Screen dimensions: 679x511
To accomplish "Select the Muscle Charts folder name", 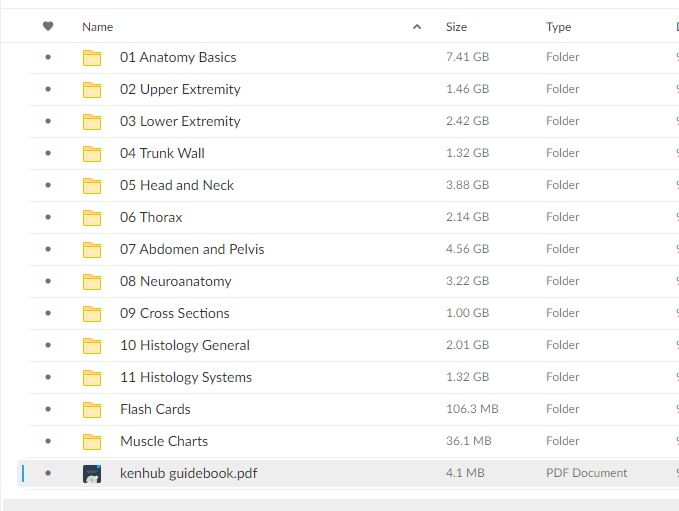I will (x=164, y=442).
